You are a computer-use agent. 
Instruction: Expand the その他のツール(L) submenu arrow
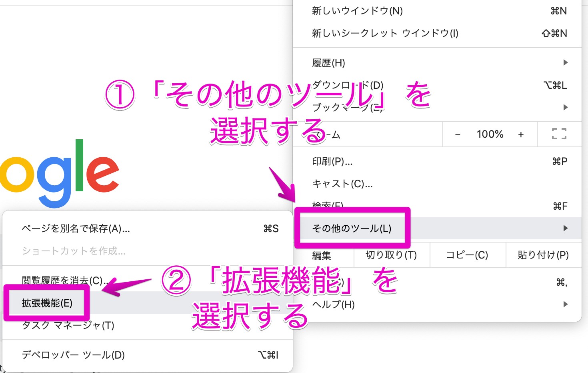click(x=565, y=228)
